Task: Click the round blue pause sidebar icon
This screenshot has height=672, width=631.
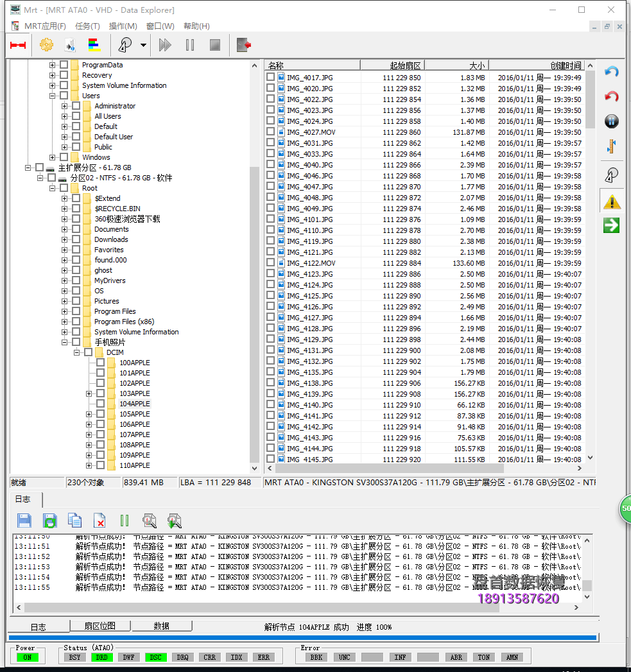Action: 611,121
